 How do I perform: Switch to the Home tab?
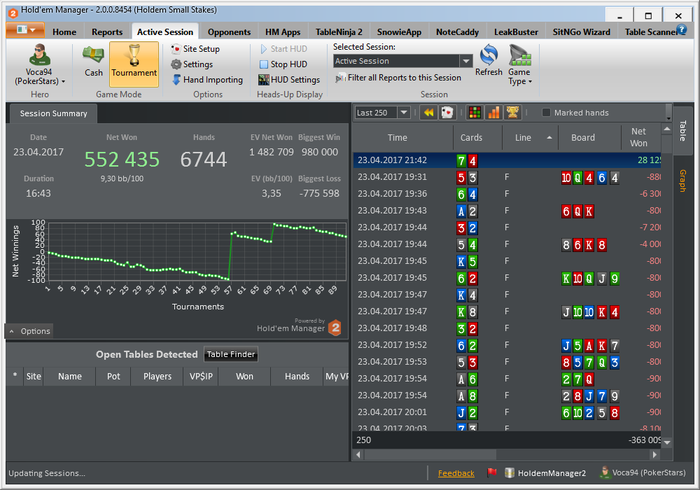(64, 32)
